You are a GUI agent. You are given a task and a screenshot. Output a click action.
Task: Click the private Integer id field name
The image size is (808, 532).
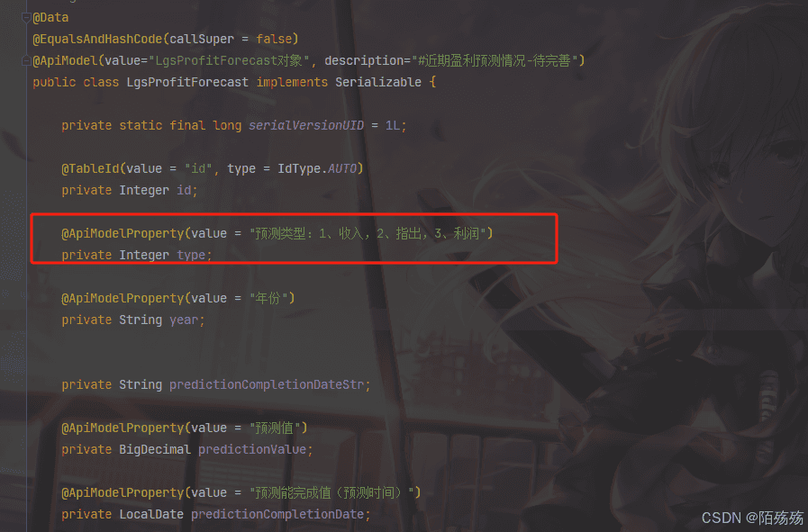click(184, 191)
